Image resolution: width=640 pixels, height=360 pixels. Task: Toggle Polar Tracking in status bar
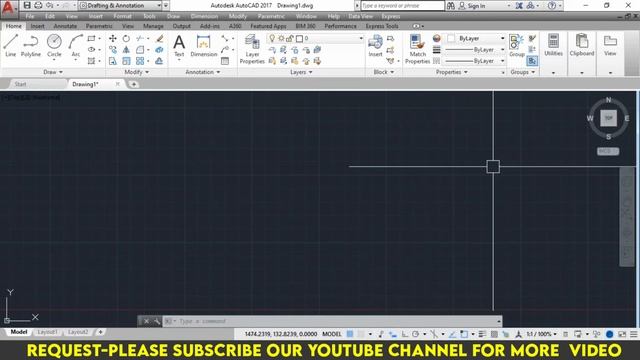[416, 334]
